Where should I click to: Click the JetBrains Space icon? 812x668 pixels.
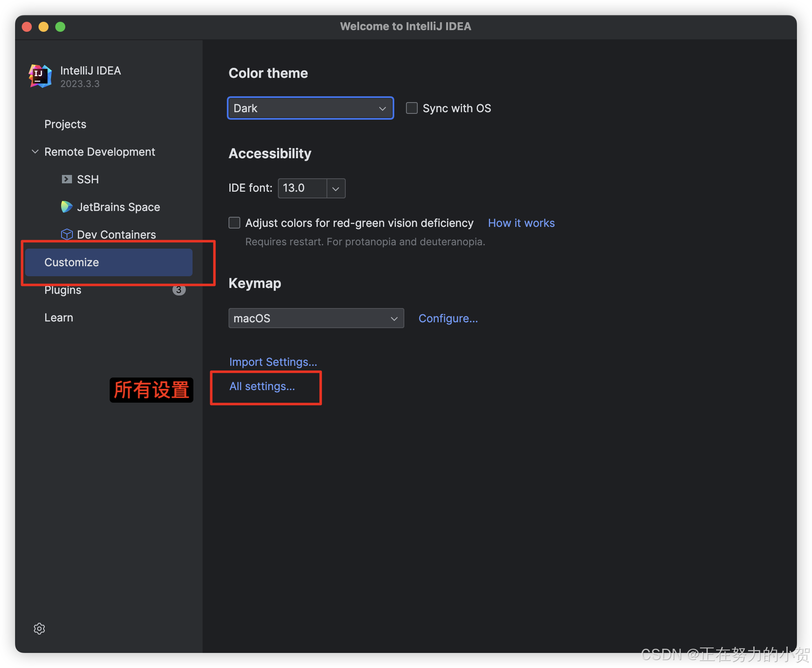[67, 207]
